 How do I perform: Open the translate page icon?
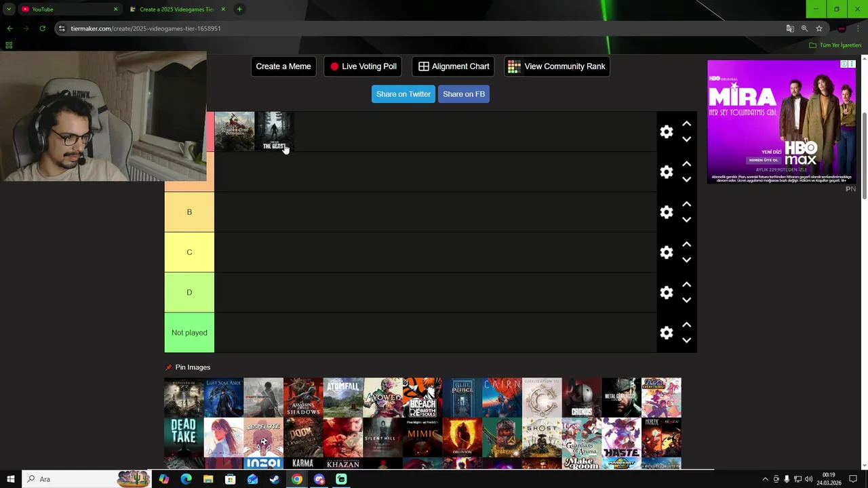[x=790, y=28]
